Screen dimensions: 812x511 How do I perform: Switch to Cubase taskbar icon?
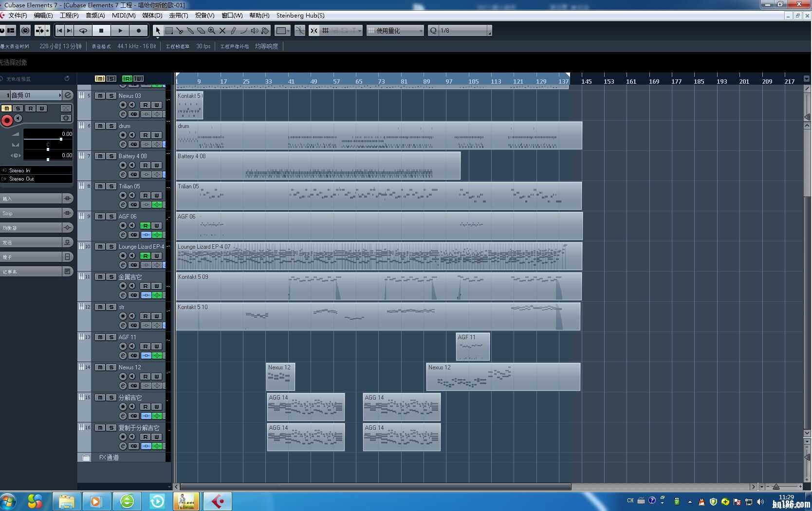coord(217,501)
